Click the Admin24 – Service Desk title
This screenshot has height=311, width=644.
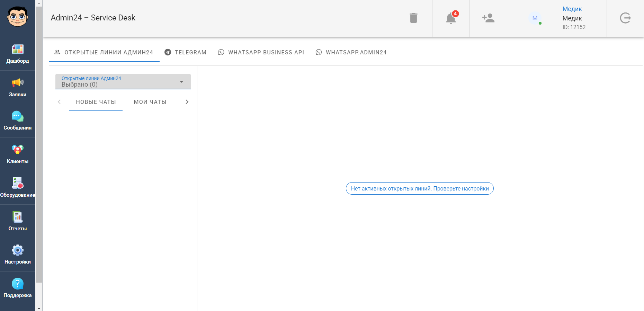93,18
